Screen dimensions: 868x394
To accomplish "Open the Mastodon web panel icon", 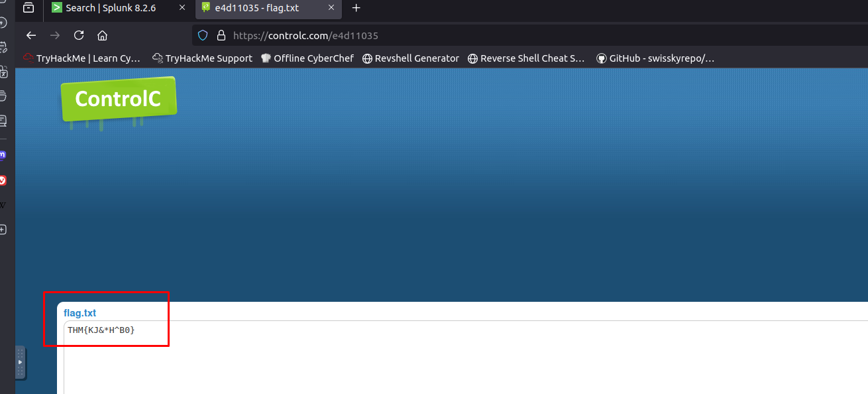I will pyautogui.click(x=3, y=155).
